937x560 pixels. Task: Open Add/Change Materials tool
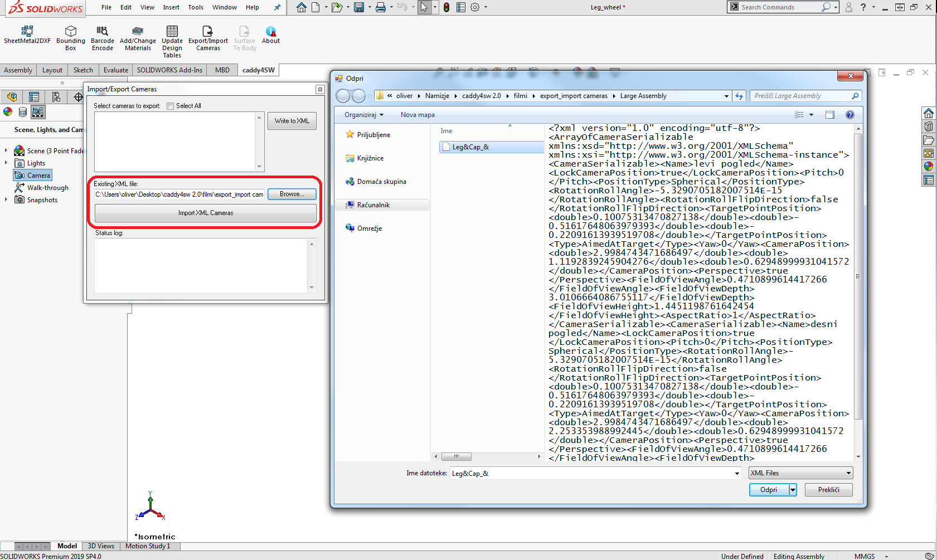click(138, 31)
